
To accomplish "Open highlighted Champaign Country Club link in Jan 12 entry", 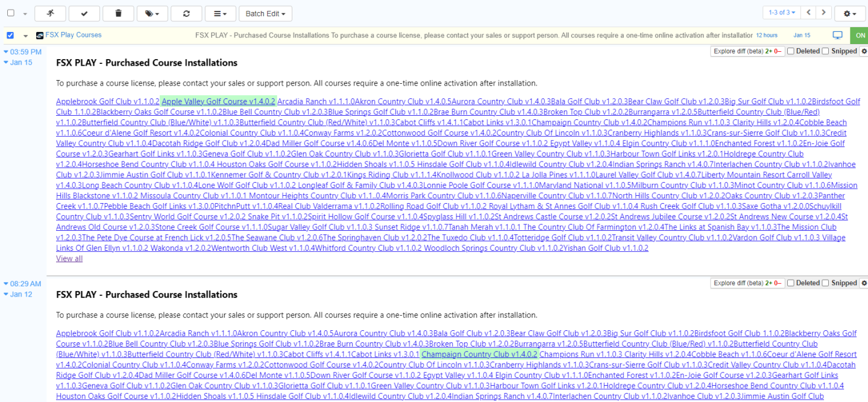I will (479, 354).
